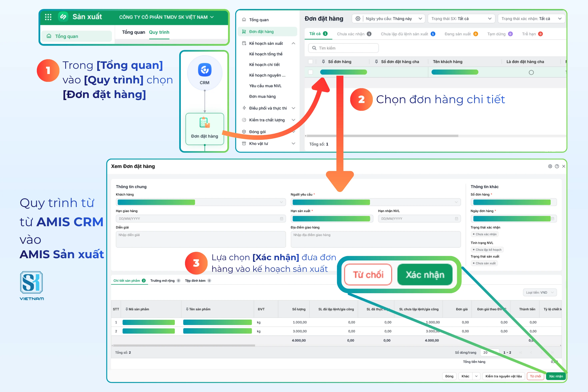This screenshot has width=588, height=392.
Task: Click the small Xác nhận button at bottom
Action: pyautogui.click(x=556, y=376)
